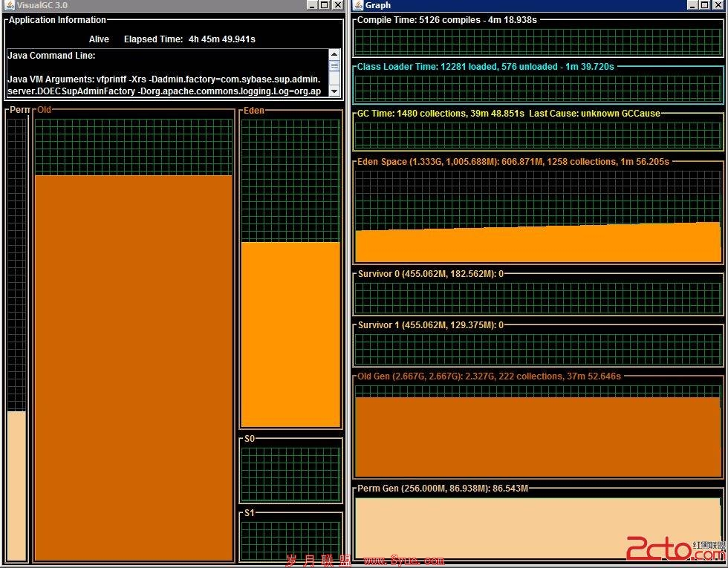The width and height of the screenshot is (728, 568).
Task: Click the Graph window Java title icon
Action: 358,5
